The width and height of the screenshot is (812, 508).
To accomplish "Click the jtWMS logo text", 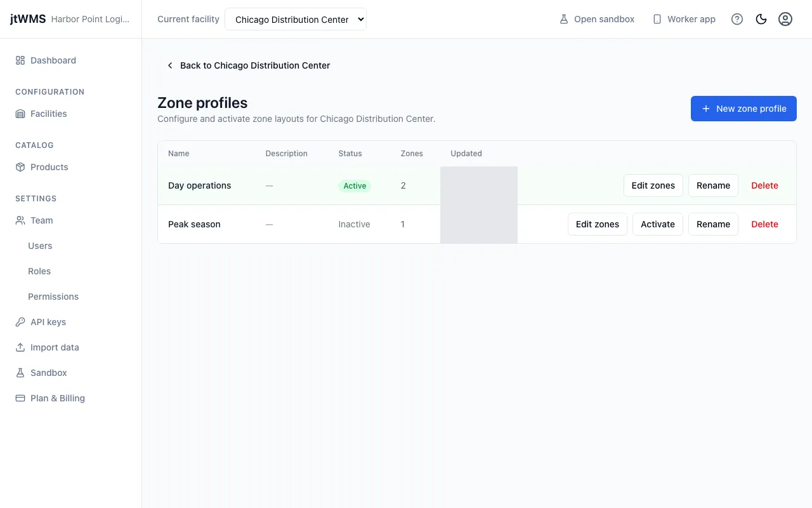I will pos(28,19).
